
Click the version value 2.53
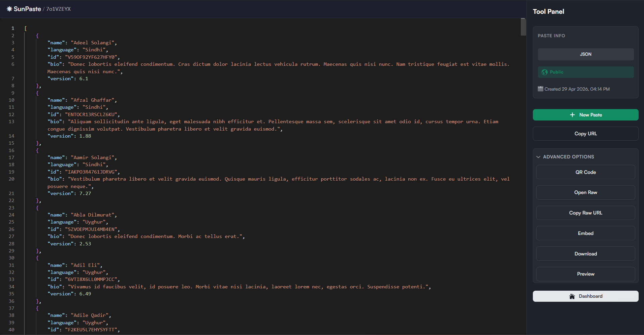coord(85,244)
